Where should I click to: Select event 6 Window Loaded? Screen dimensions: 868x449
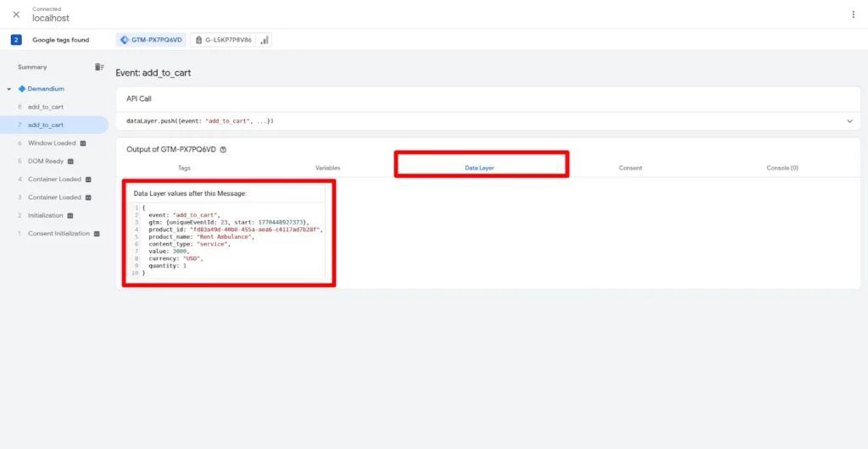pyautogui.click(x=54, y=142)
